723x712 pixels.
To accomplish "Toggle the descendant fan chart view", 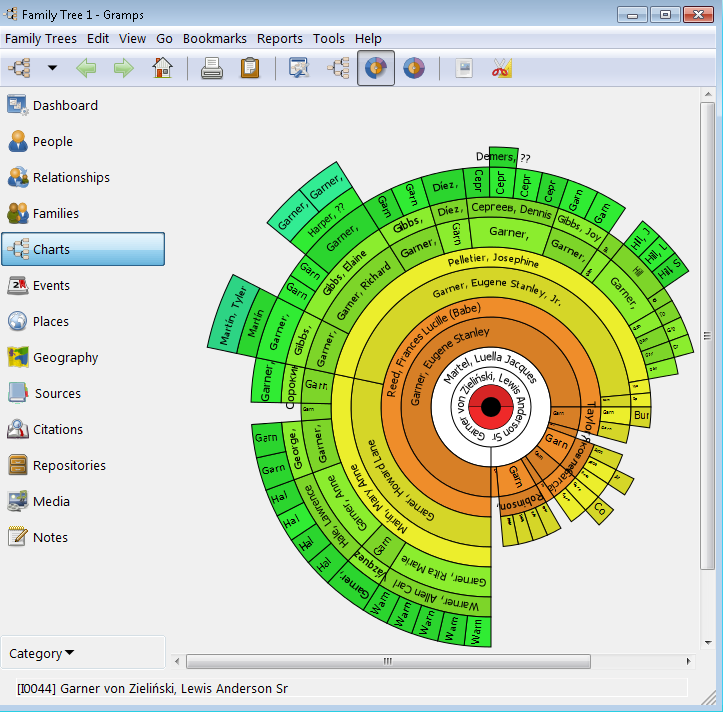I will [x=414, y=68].
